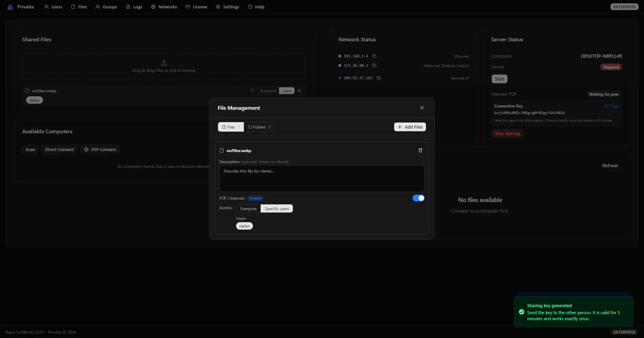Click the file description text box
Screen dimensions: 644x338
click(322, 179)
